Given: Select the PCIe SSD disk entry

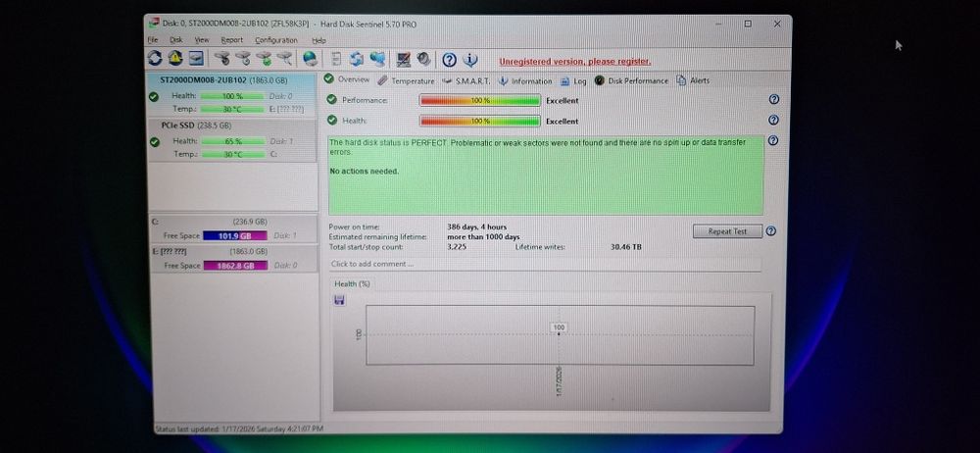Looking at the screenshot, I should click(232, 140).
